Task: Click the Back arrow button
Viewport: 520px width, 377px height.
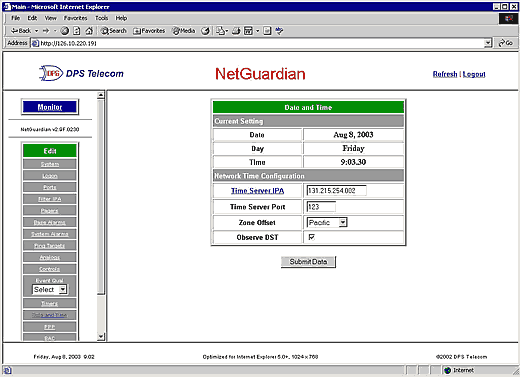Action: (21, 31)
